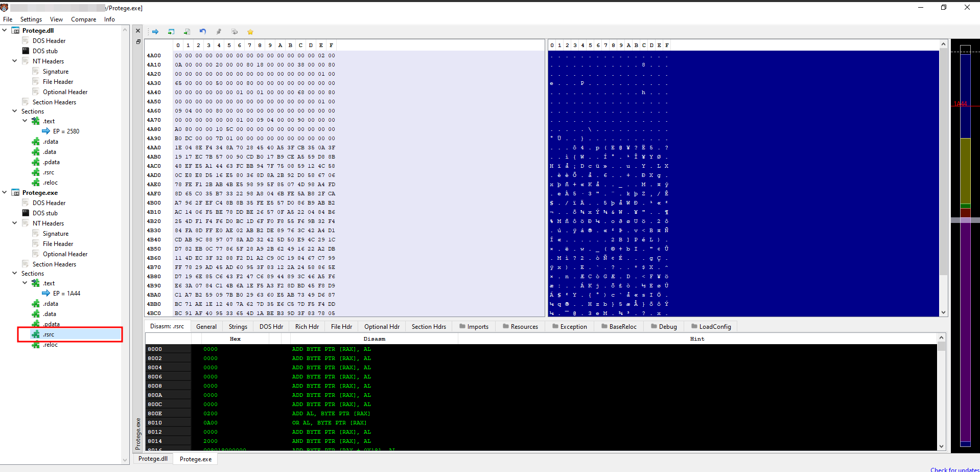Open the Settings menu

pyautogui.click(x=31, y=19)
